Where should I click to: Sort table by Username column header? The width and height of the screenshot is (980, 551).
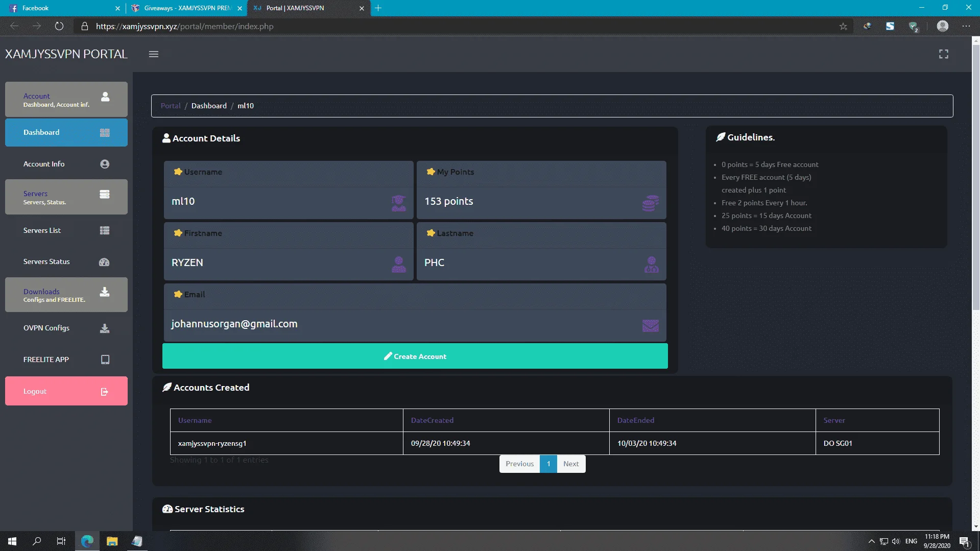point(286,420)
